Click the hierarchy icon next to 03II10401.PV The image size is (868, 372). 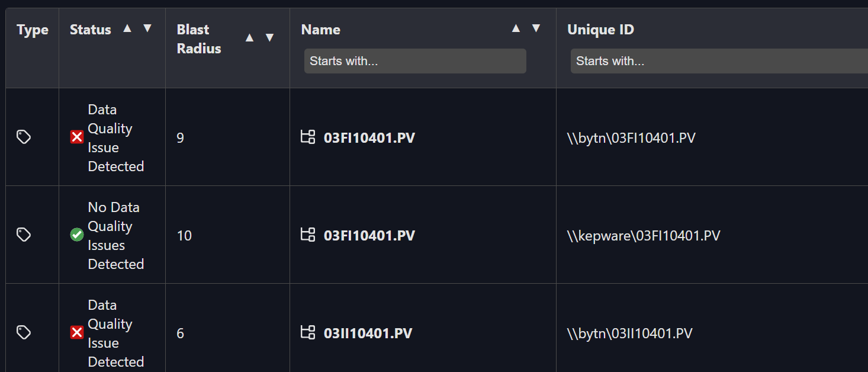click(308, 332)
